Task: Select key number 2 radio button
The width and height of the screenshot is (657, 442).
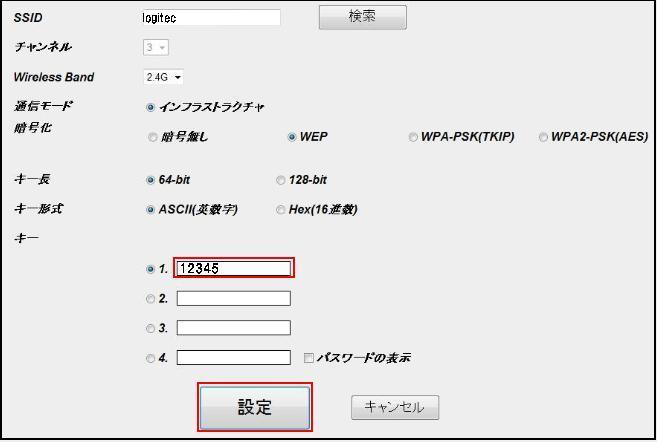Action: (x=150, y=299)
